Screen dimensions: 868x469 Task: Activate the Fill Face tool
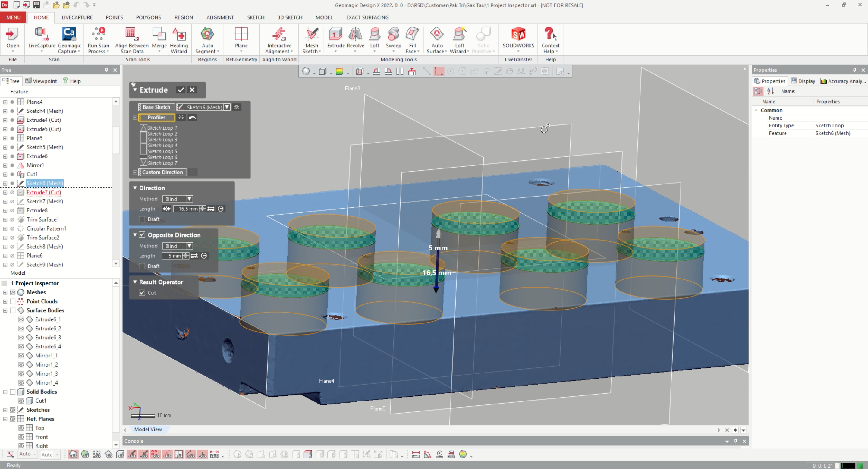pyautogui.click(x=412, y=40)
